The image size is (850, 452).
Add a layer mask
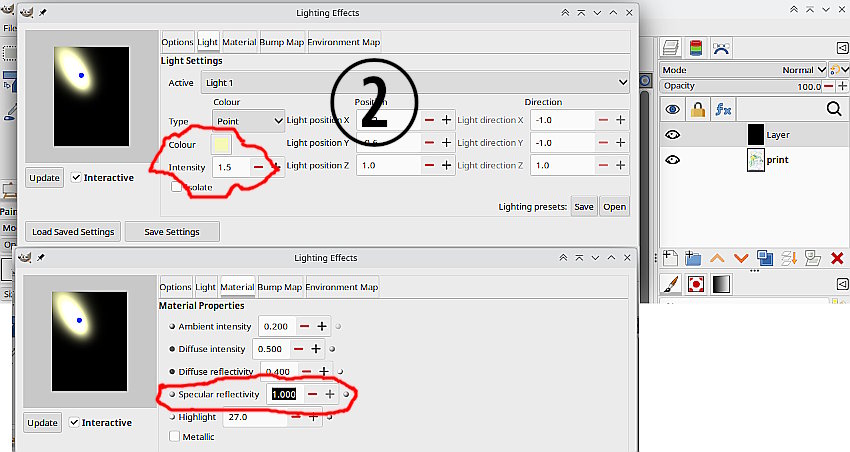point(813,259)
